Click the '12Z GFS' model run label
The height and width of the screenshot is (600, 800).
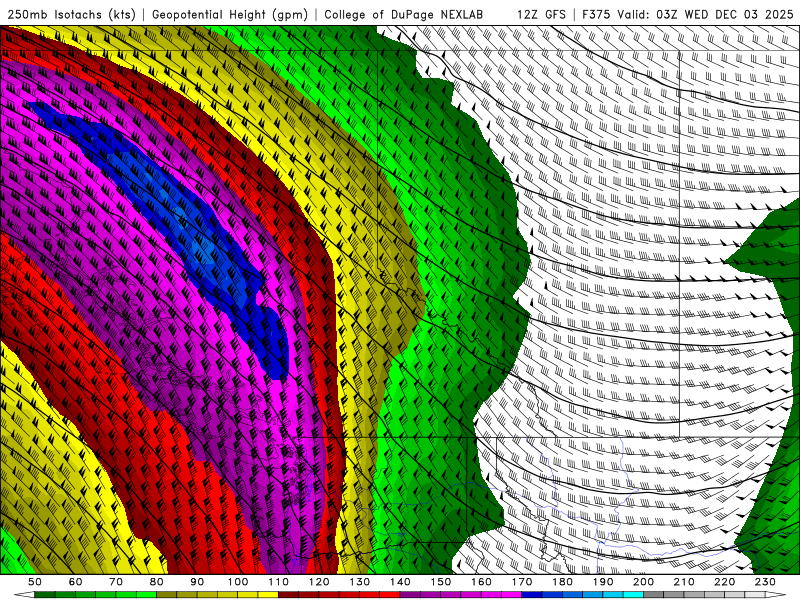[541, 14]
